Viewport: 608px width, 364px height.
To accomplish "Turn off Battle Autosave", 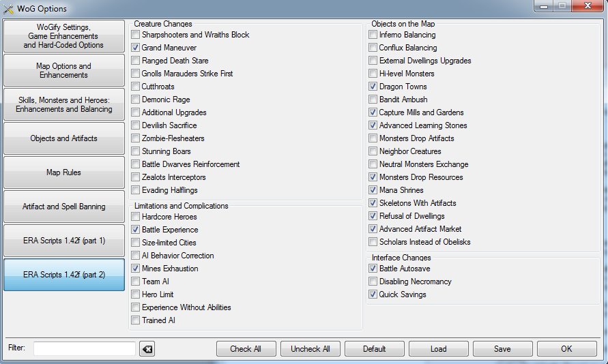I will 373,269.
